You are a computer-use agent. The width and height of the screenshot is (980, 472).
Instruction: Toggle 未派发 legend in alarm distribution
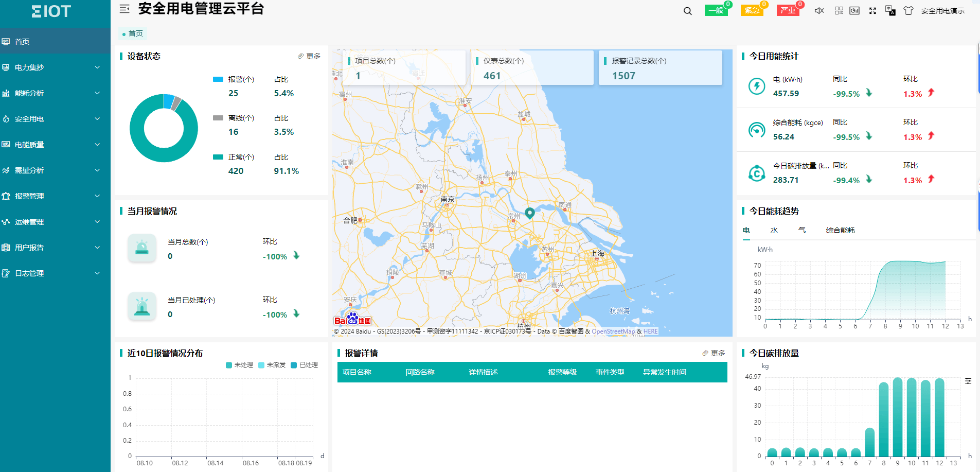(x=272, y=365)
